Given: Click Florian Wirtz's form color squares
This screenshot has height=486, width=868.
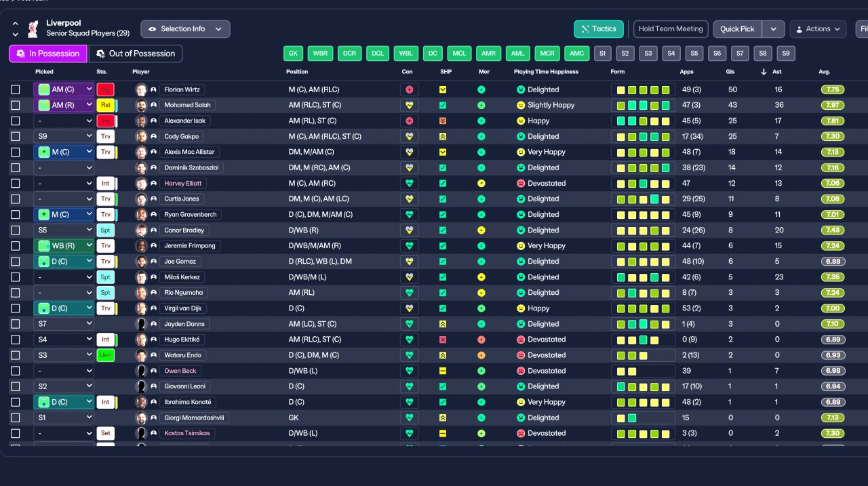Looking at the screenshot, I should [x=643, y=89].
